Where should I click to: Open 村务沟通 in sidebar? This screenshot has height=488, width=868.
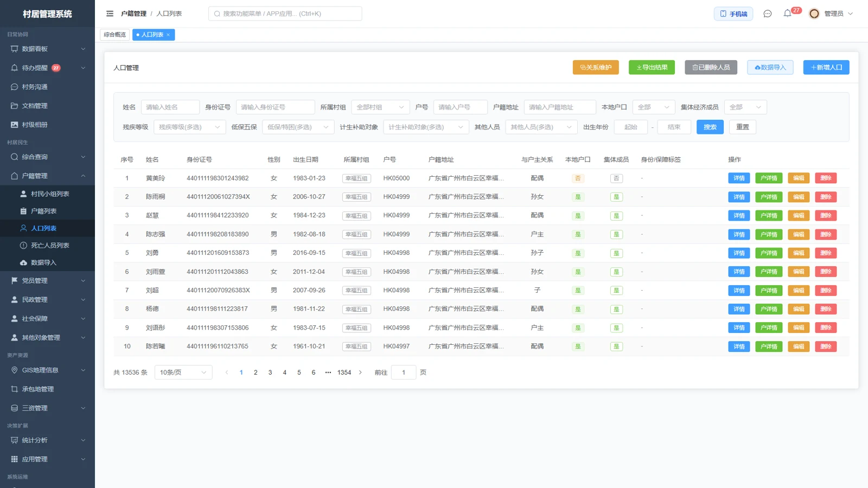pyautogui.click(x=47, y=87)
